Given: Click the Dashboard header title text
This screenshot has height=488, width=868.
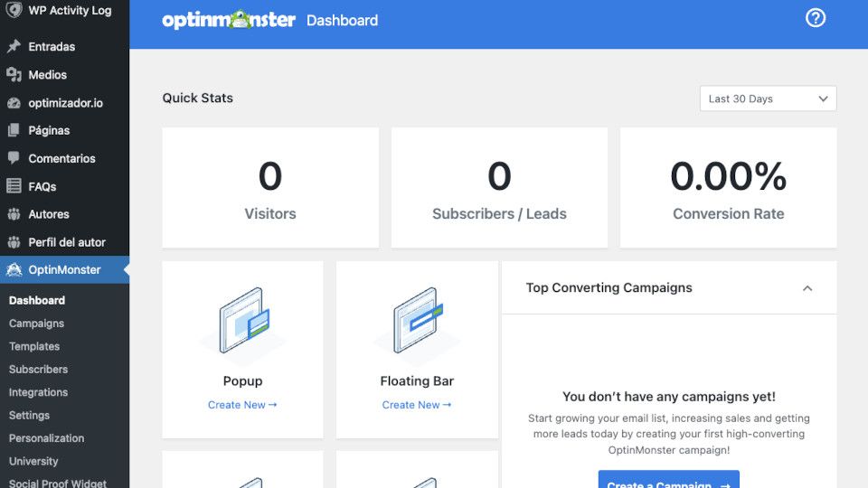Looking at the screenshot, I should pyautogui.click(x=342, y=21).
